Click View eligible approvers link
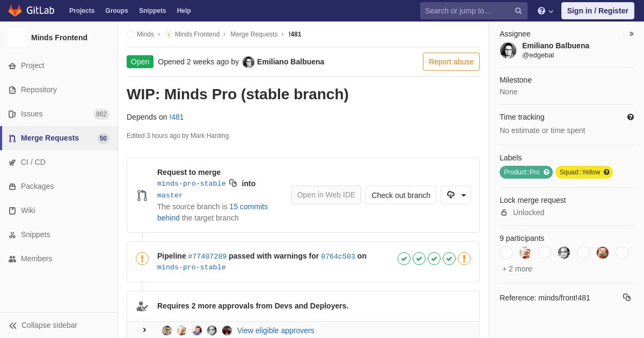Image resolution: width=644 pixels, height=338 pixels. pyautogui.click(x=276, y=330)
